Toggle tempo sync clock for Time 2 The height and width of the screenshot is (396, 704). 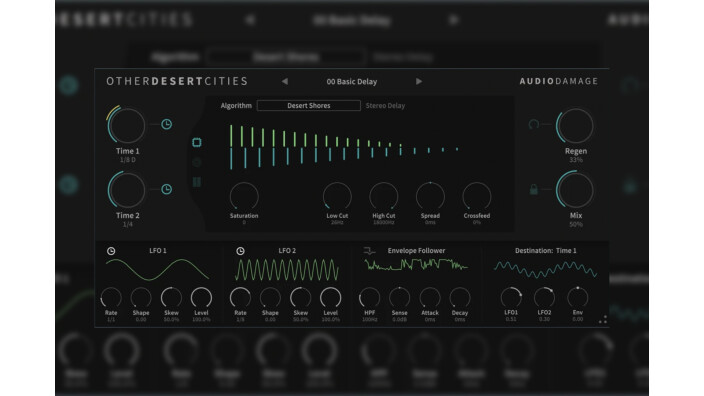[x=167, y=189]
